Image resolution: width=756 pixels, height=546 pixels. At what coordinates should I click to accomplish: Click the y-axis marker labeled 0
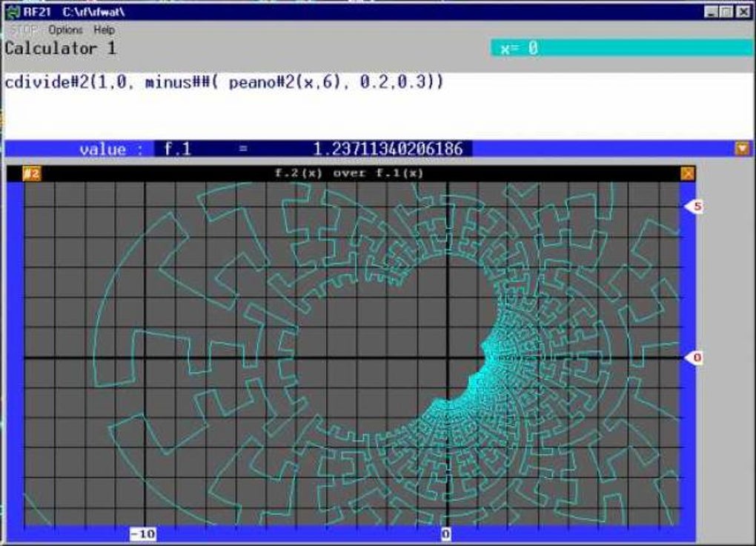(x=694, y=358)
